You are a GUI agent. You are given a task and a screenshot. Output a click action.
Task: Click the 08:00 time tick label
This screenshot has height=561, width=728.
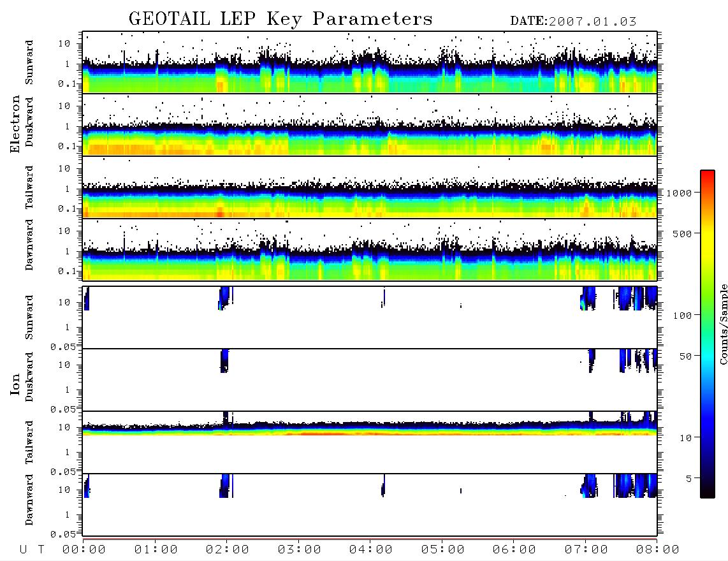click(657, 550)
